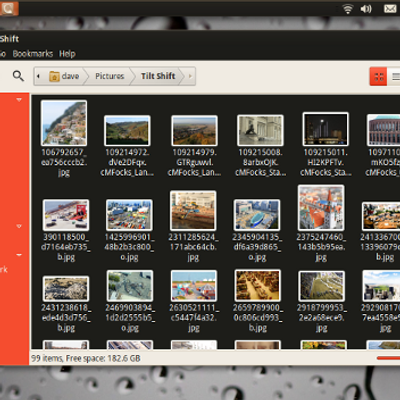Select image 2431238618_ede4d3d756_b.jpg
This screenshot has height=400, width=400.
[66, 289]
